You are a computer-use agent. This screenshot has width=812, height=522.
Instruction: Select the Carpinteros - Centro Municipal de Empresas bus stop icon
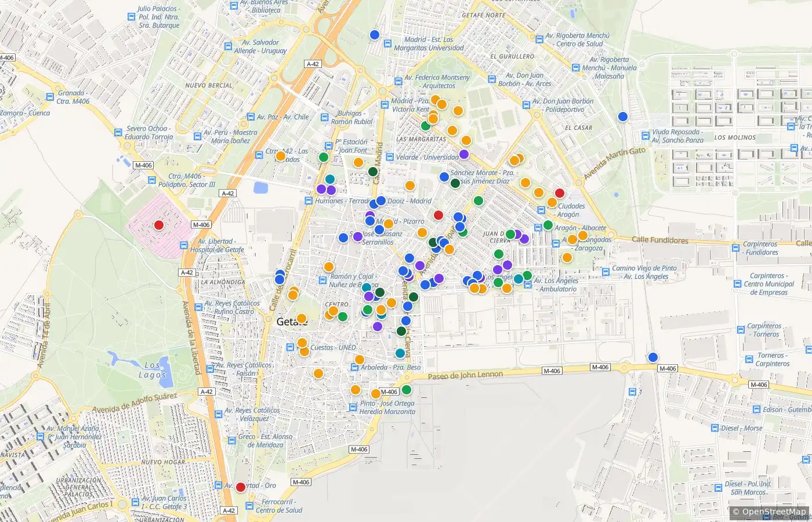click(738, 284)
